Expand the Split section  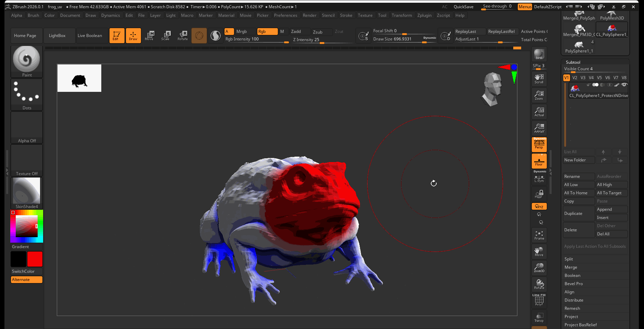569,259
